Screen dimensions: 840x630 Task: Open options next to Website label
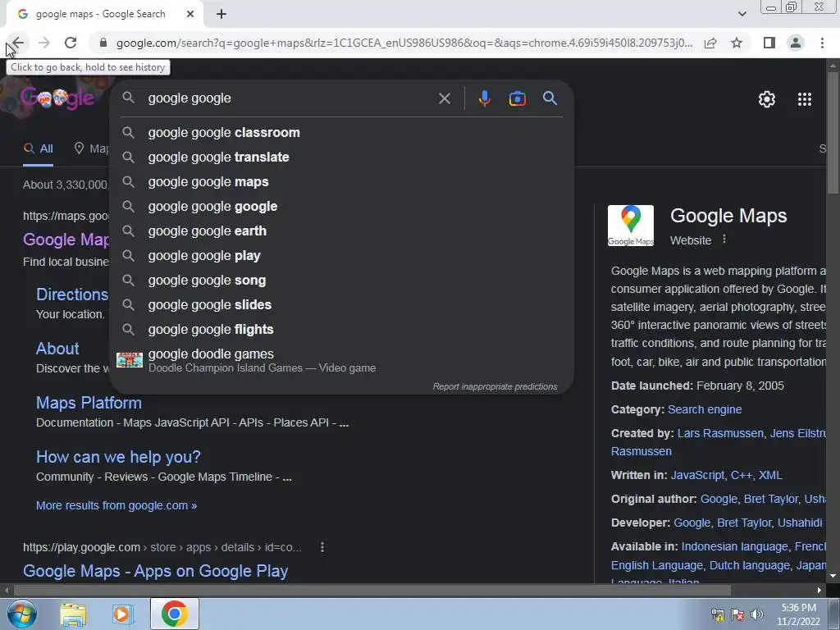724,240
